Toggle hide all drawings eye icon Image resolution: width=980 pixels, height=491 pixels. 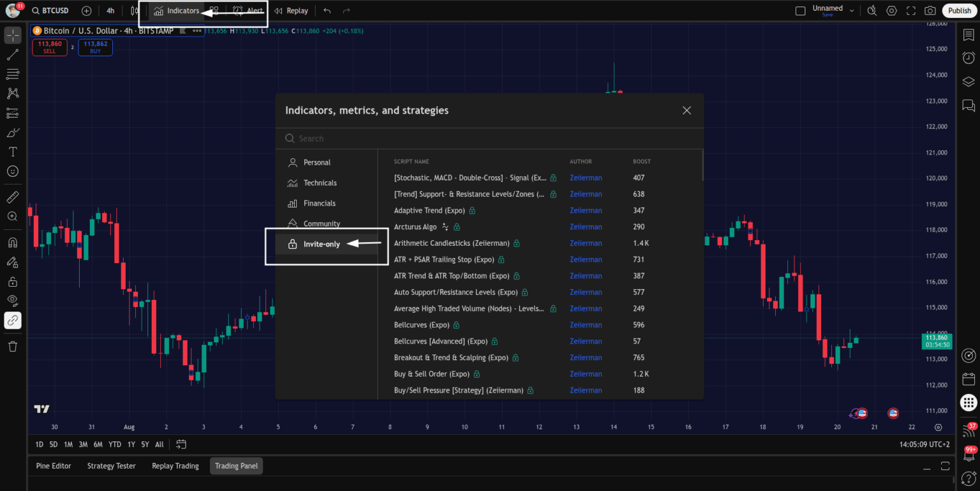click(x=13, y=301)
